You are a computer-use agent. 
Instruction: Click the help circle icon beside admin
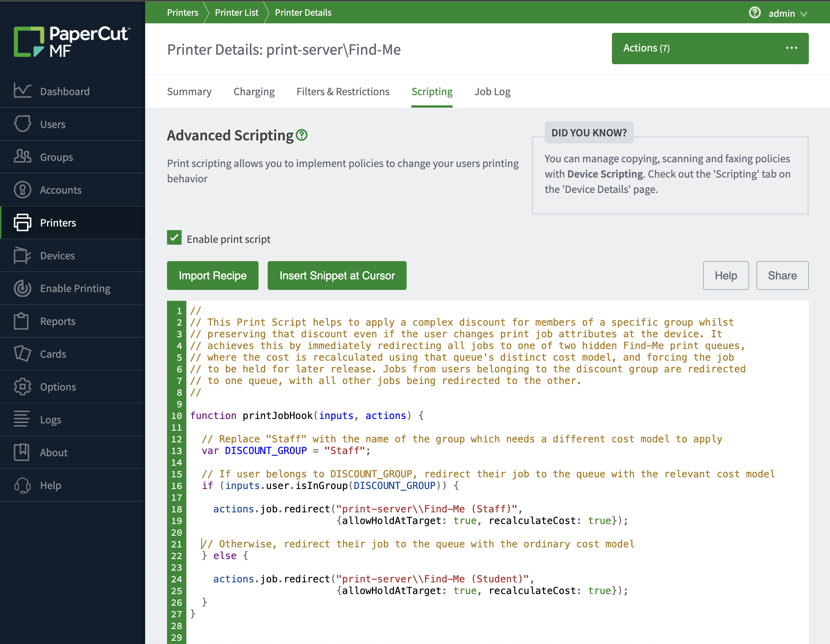[x=755, y=13]
